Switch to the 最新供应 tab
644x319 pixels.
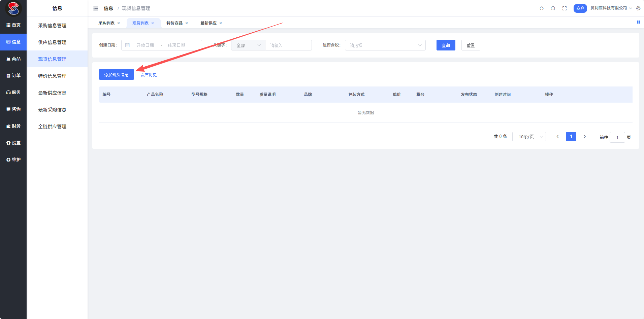(208, 23)
